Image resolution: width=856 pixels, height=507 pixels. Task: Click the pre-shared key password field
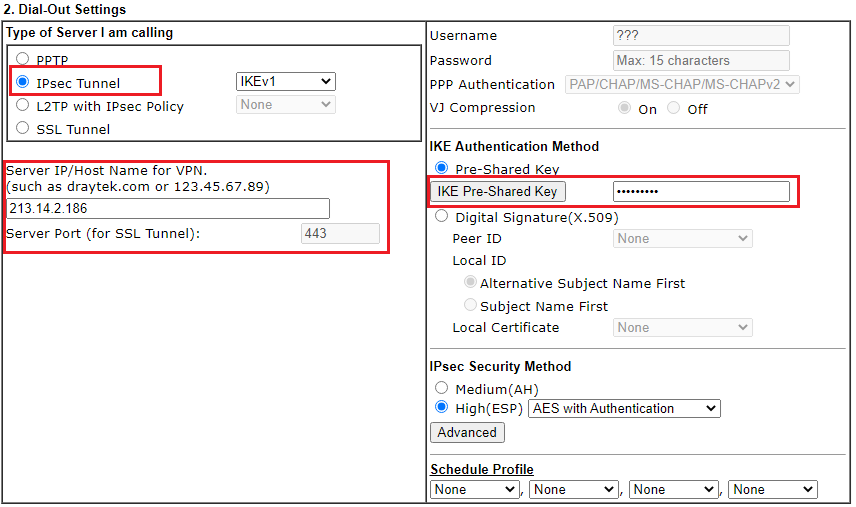click(700, 191)
